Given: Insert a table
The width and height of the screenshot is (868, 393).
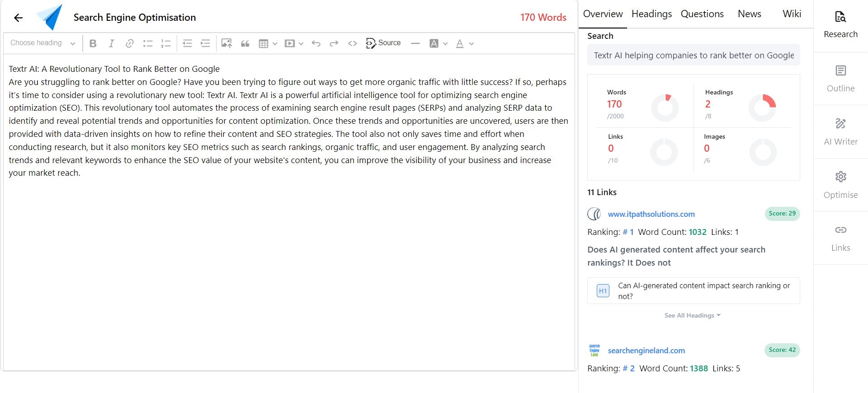Looking at the screenshot, I should [x=264, y=43].
